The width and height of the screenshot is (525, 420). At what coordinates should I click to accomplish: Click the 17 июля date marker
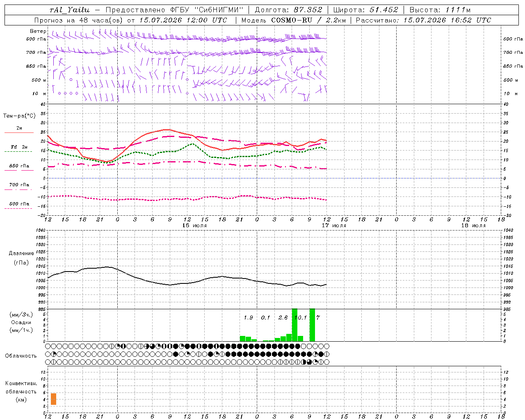click(x=334, y=225)
